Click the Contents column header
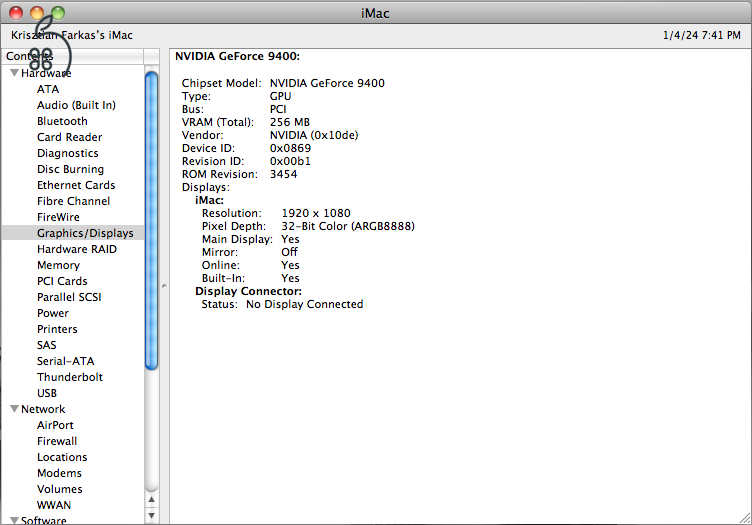The width and height of the screenshot is (752, 525). [72, 56]
